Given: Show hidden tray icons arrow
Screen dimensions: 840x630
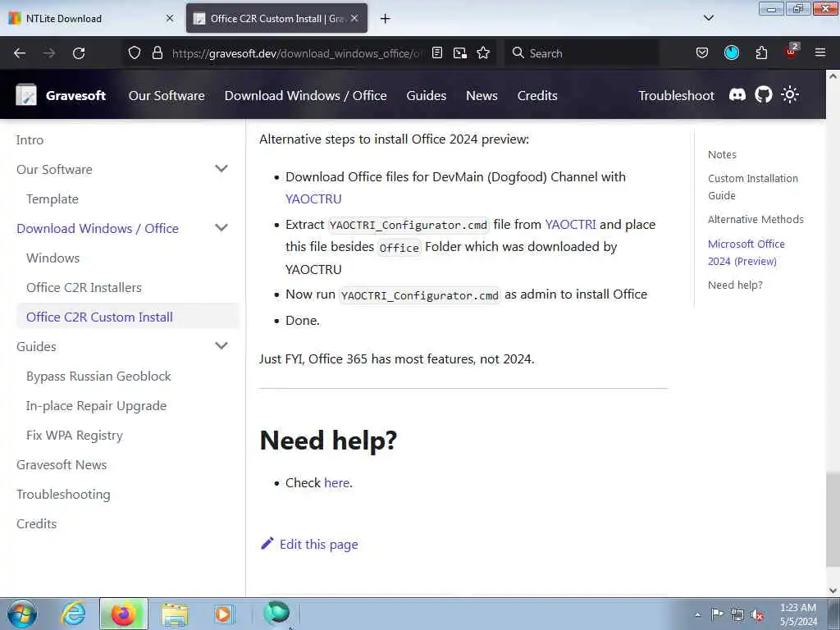Looking at the screenshot, I should pos(697,614).
